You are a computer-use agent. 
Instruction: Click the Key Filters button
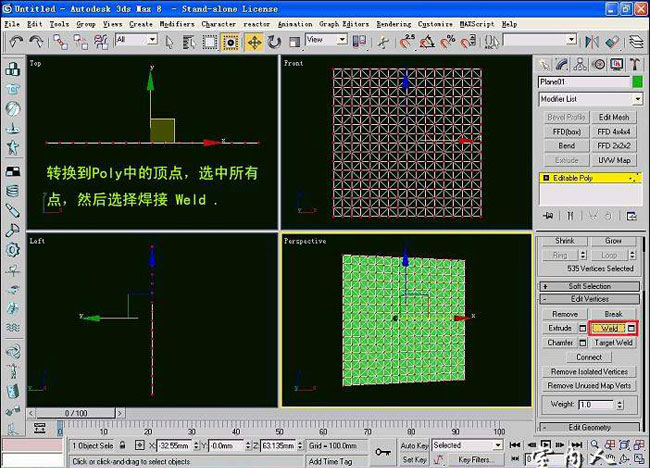pos(474,460)
